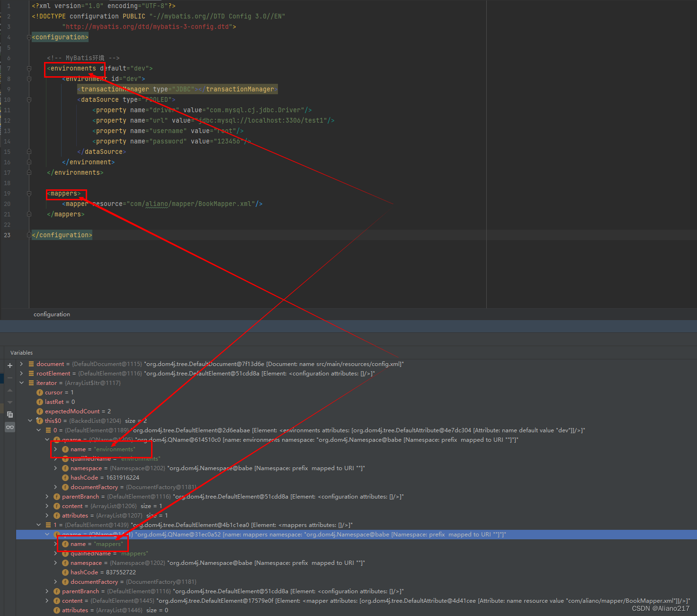Image resolution: width=697 pixels, height=616 pixels.
Task: Click list icon of element 0 DefaultElement@1189
Action: [48, 430]
